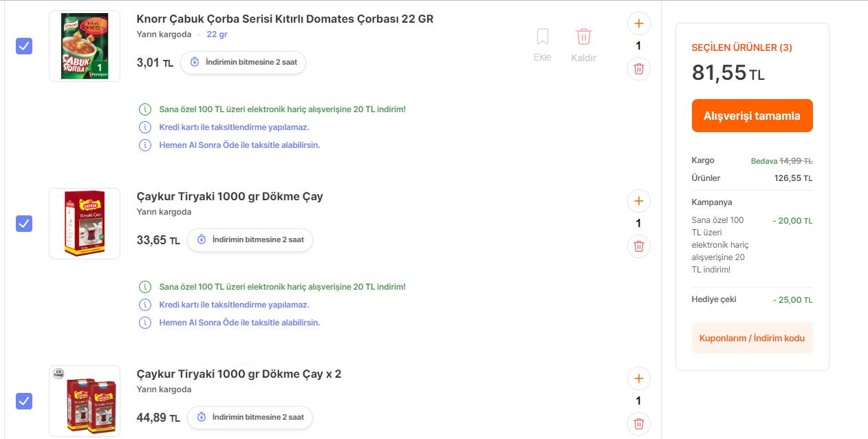The width and height of the screenshot is (868, 439).
Task: Open Kuponlarım / İndirim kodu
Action: (752, 339)
